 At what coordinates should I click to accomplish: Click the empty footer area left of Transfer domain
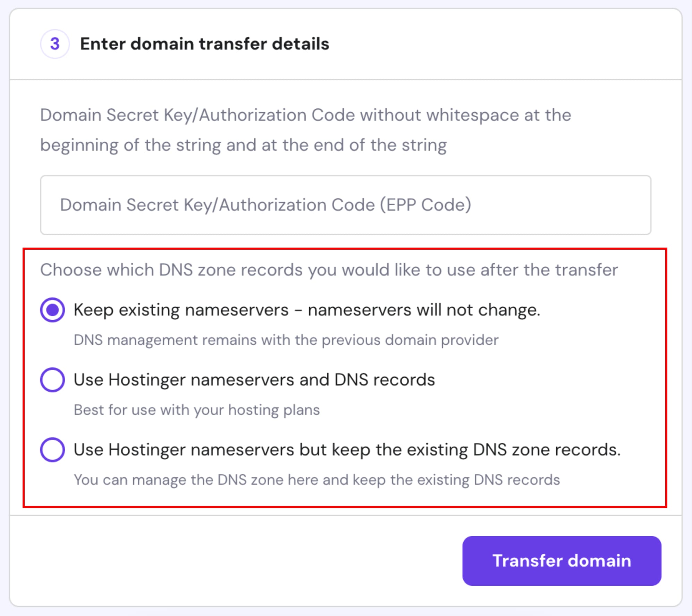[x=236, y=560]
